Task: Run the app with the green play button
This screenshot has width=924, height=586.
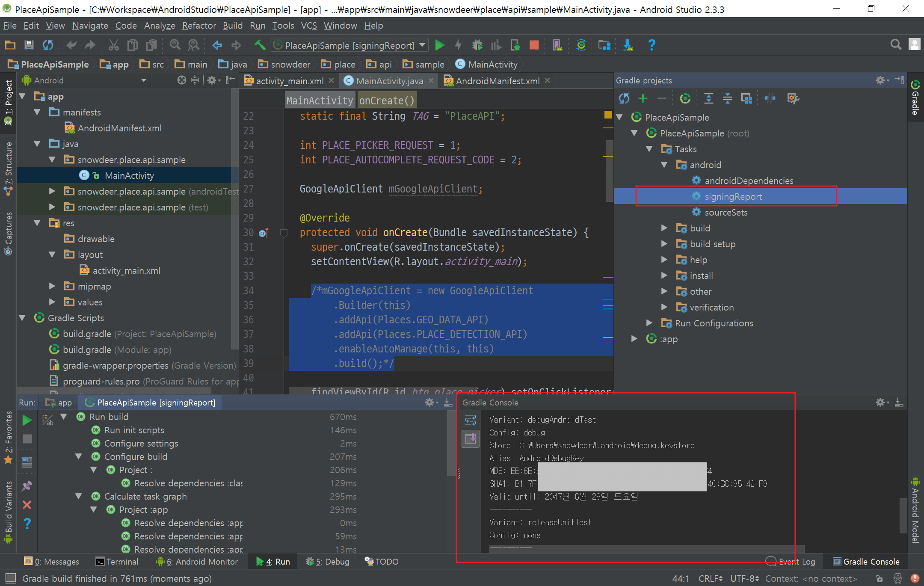Action: coord(439,45)
